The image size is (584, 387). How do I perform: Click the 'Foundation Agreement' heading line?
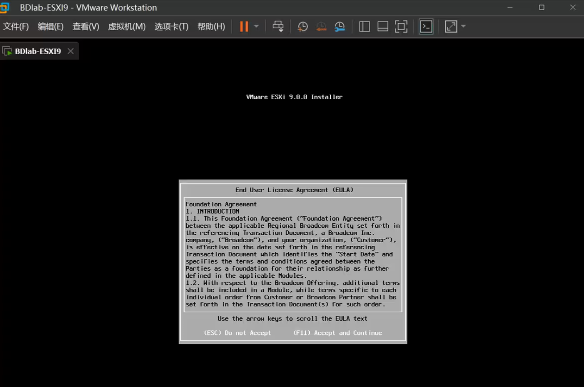coord(221,204)
